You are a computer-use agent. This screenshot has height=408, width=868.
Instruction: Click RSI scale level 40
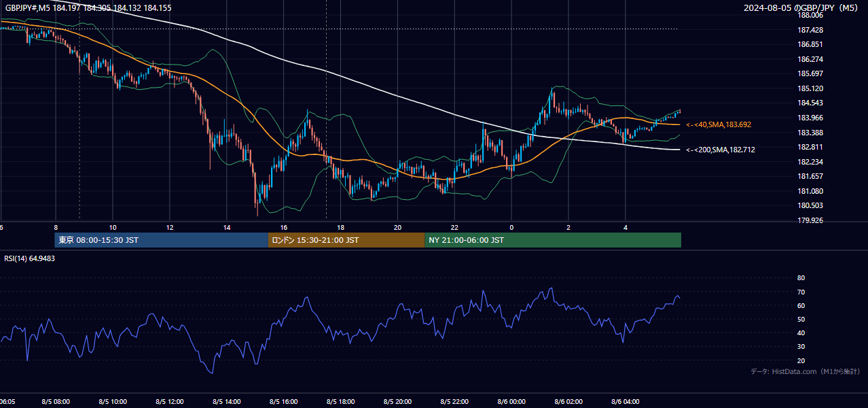pos(801,333)
